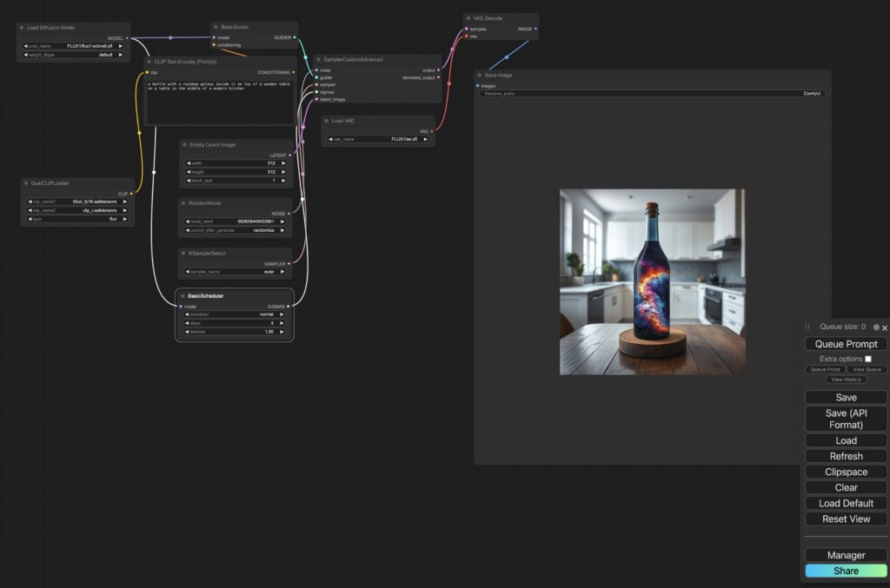Click the MODEL output port on Load Diffusion Model

128,38
